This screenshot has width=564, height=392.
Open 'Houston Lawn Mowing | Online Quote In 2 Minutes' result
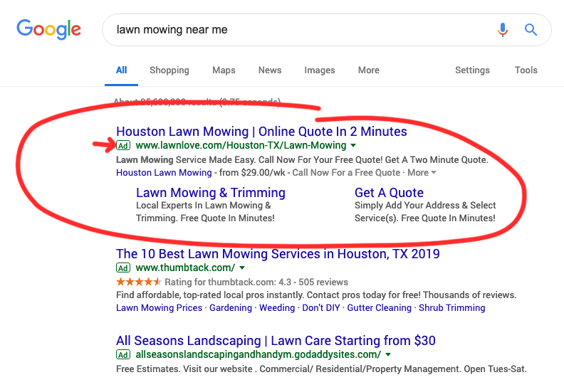point(261,132)
